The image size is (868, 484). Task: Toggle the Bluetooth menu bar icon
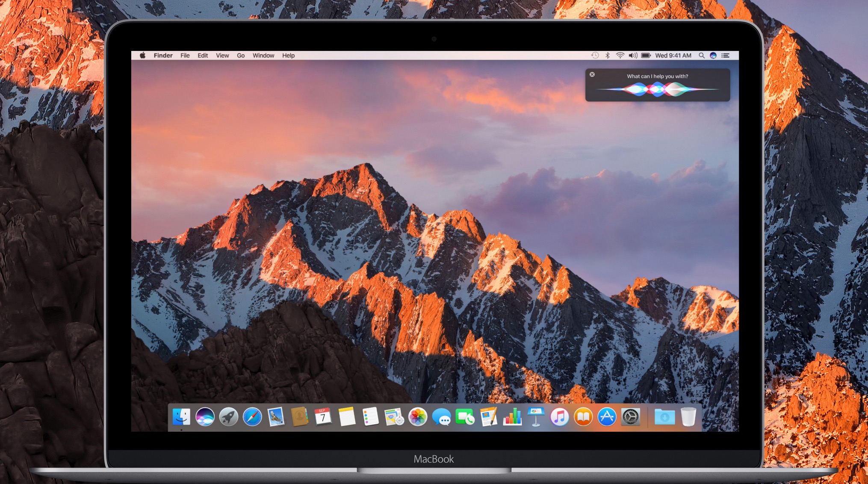coord(607,56)
